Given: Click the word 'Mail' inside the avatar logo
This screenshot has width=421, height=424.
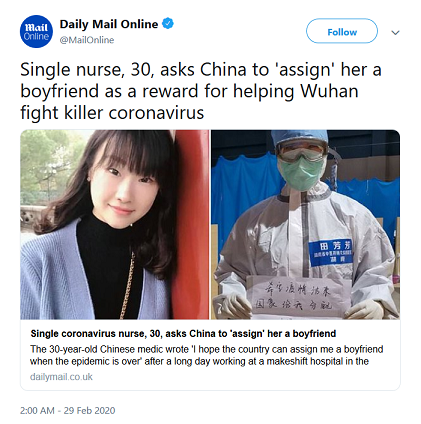Looking at the screenshot, I should point(37,27).
